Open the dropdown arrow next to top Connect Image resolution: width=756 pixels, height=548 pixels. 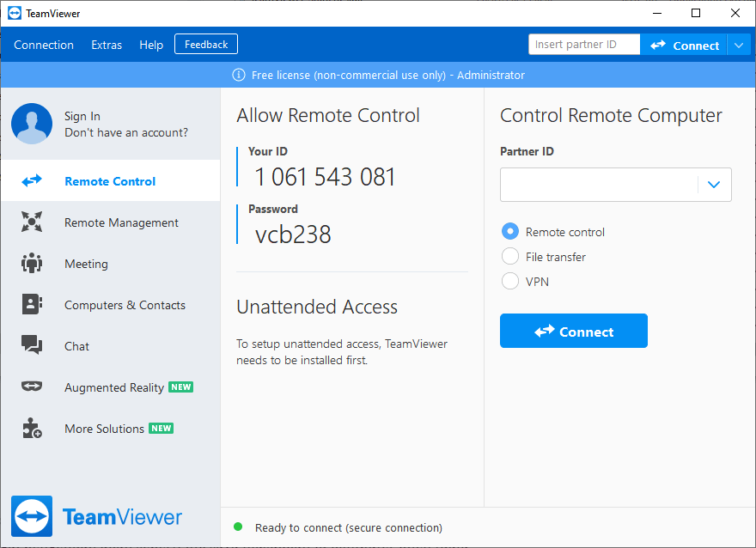pos(739,46)
